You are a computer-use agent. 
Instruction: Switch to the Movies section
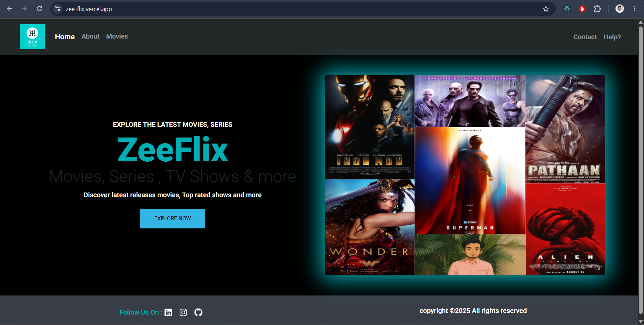tap(117, 36)
